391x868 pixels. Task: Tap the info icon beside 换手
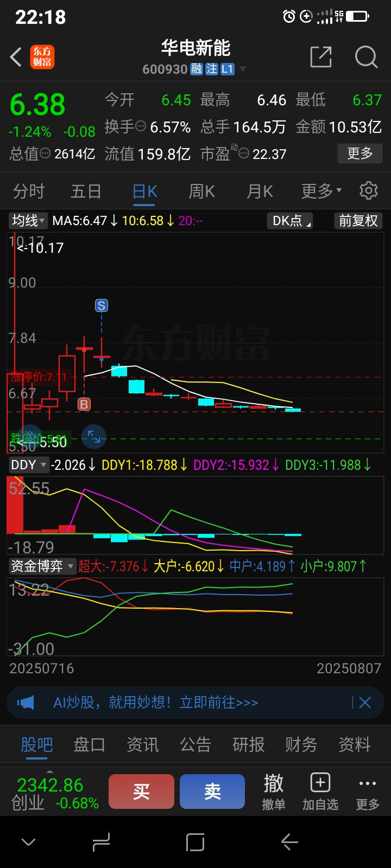point(141,126)
